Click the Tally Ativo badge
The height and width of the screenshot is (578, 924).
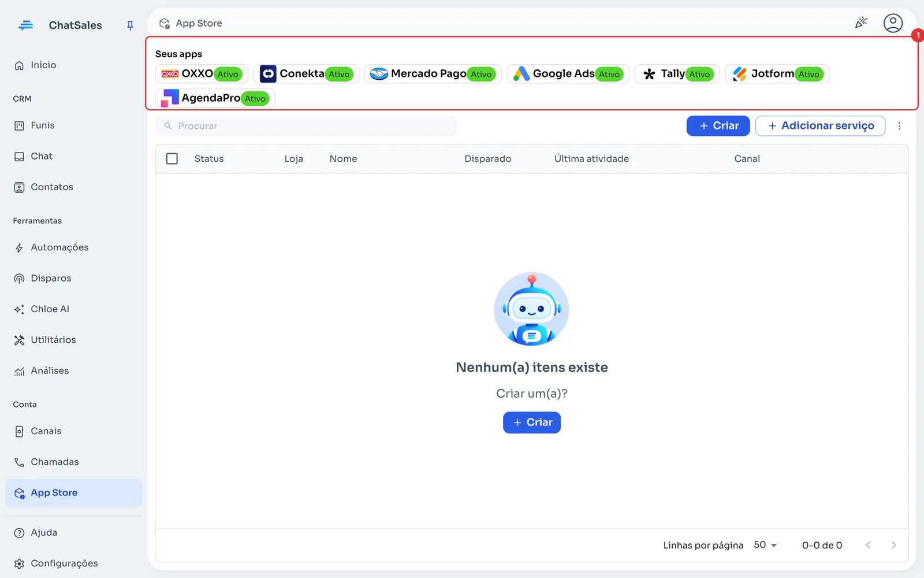point(699,74)
